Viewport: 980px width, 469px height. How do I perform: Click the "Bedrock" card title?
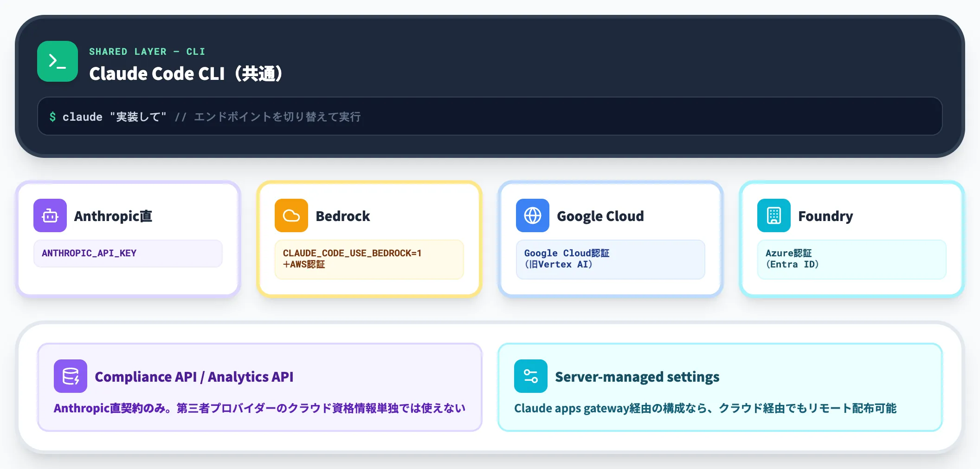(x=343, y=216)
